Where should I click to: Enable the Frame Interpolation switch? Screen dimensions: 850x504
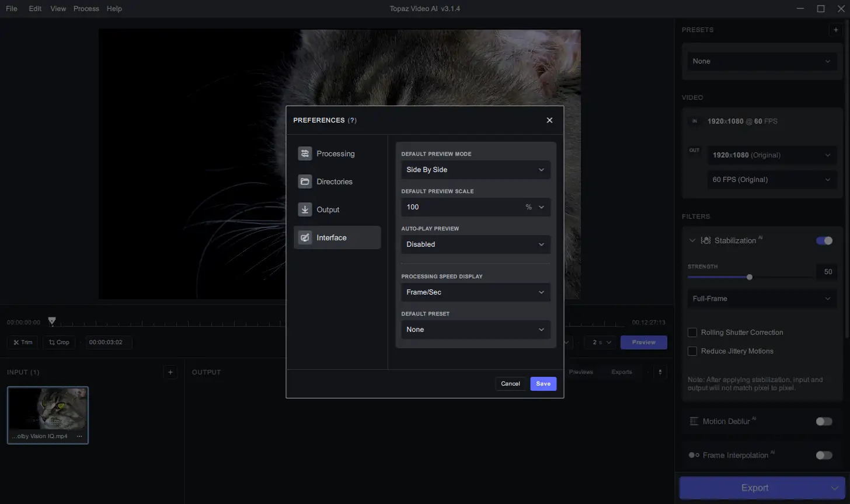[824, 455]
